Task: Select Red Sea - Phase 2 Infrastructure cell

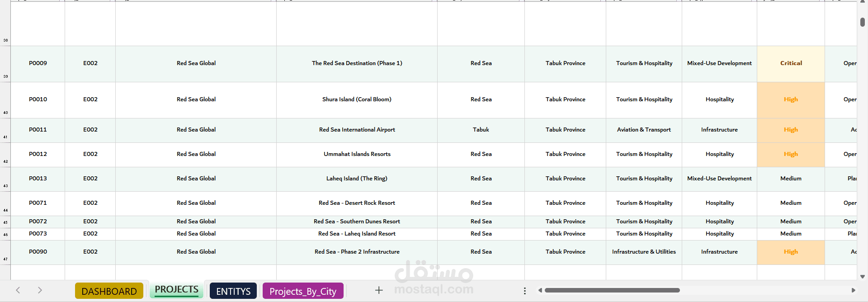Action: click(357, 252)
